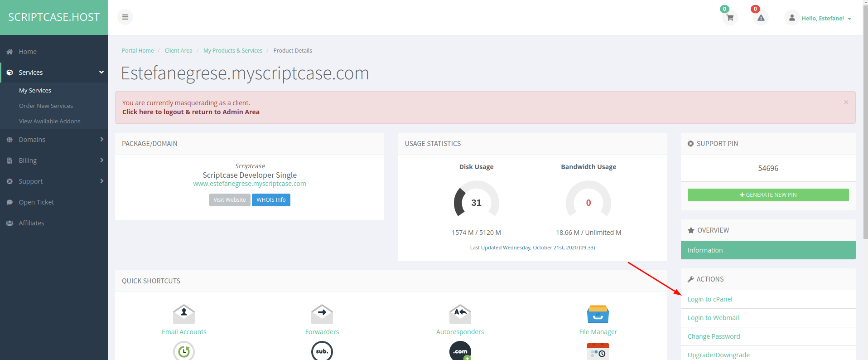Click the support PIN value 54696
868x360 pixels.
(768, 168)
